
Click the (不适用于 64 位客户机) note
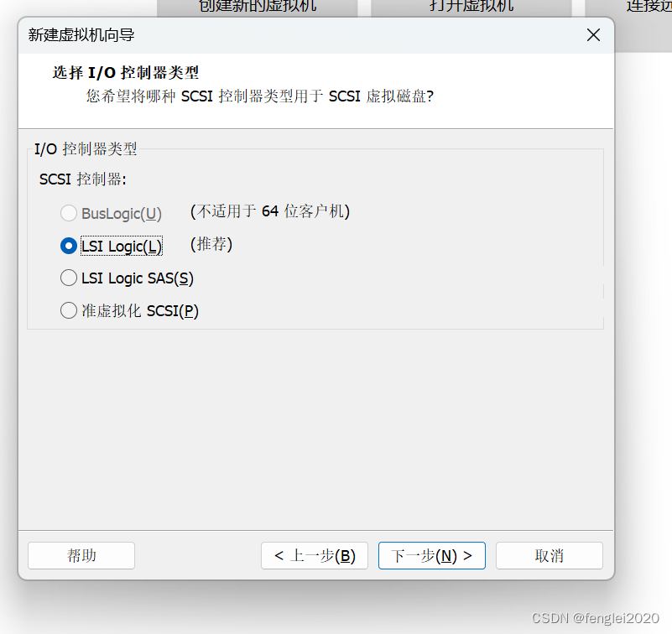pyautogui.click(x=270, y=211)
